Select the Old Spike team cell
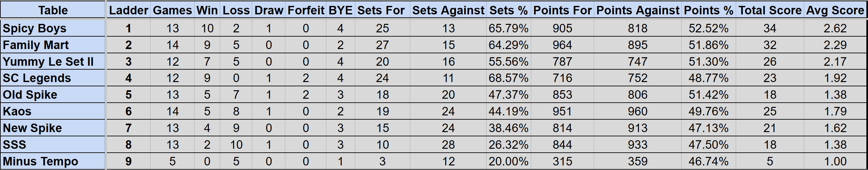868x170 pixels. pos(30,95)
